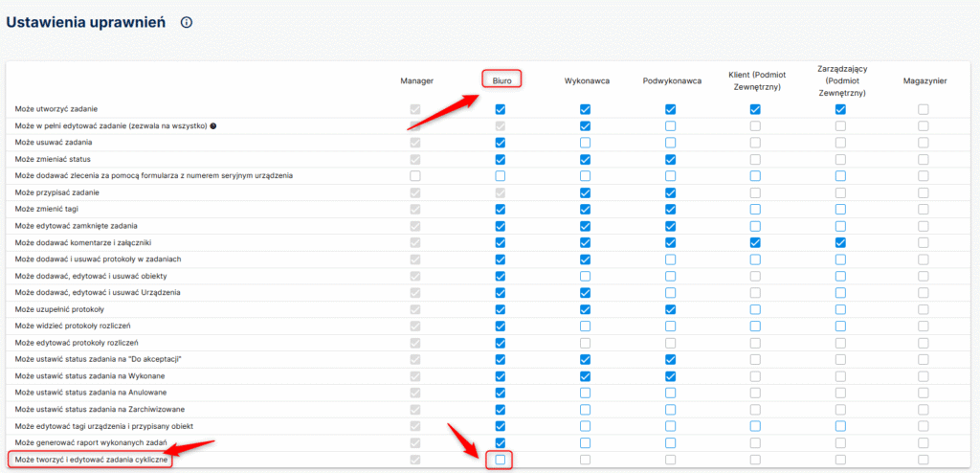Image resolution: width=980 pixels, height=473 pixels.
Task: Click the "Może tworzyć i edytować zadania cykliczne" label
Action: tap(92, 461)
